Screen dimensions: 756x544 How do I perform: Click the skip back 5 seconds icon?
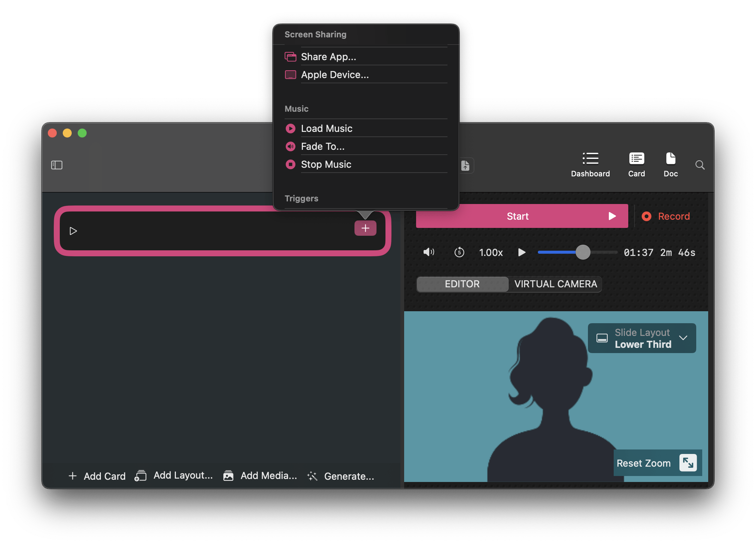click(459, 253)
